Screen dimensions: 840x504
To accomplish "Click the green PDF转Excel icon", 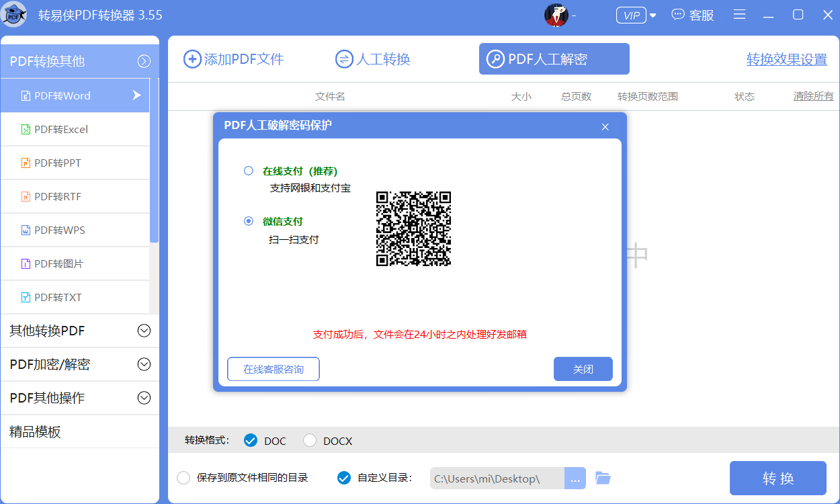I will coord(26,129).
